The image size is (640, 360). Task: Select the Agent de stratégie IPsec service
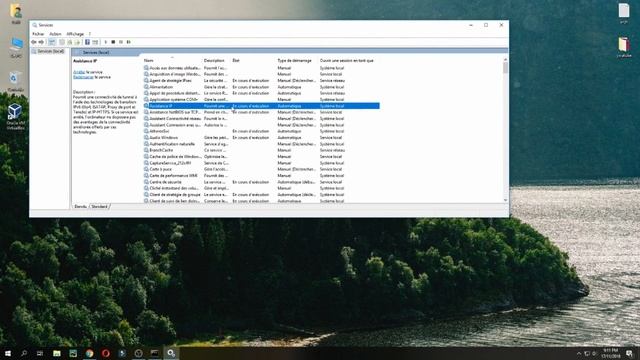click(x=170, y=80)
